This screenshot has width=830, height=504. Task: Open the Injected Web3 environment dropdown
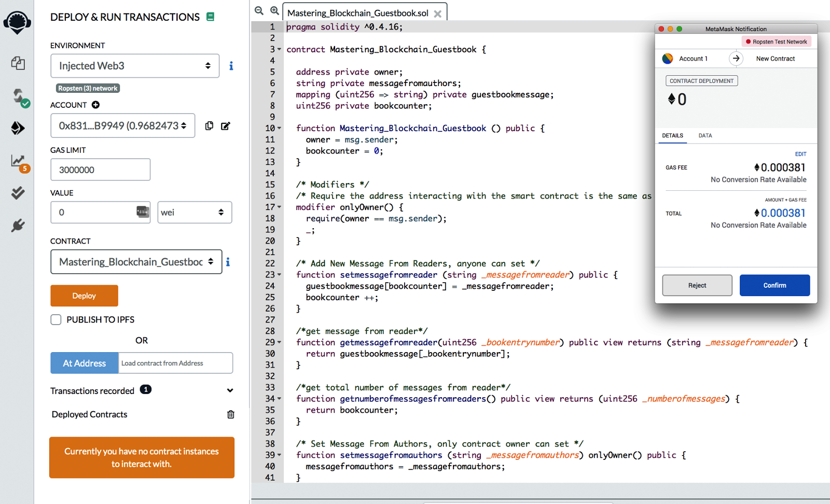135,66
